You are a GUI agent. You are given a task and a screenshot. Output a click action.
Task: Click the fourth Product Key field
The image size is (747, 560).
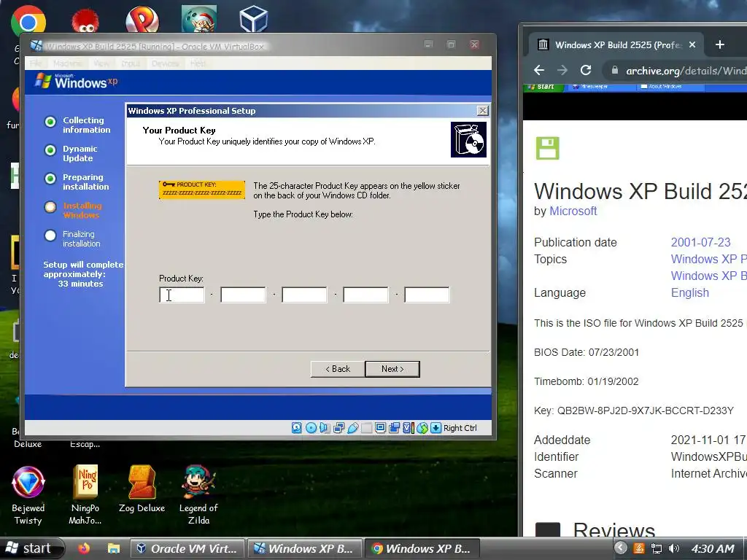click(x=366, y=295)
